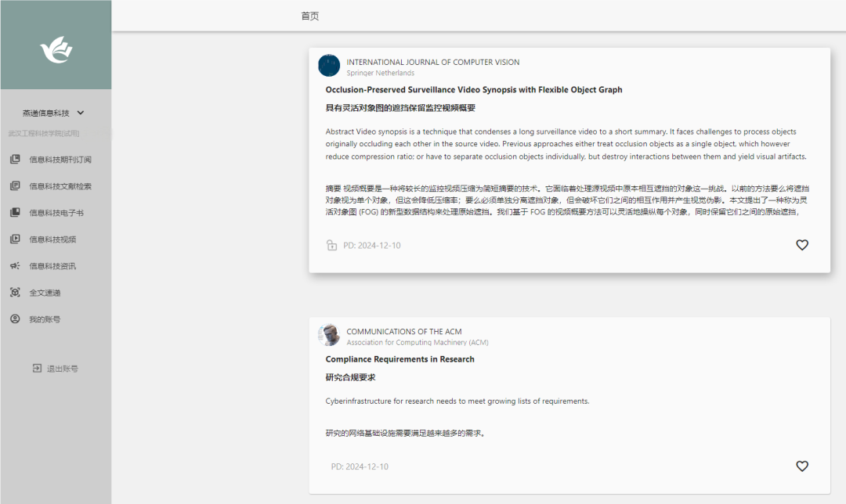Click the bird logo in sidebar header
The width and height of the screenshot is (846, 504).
(x=56, y=50)
